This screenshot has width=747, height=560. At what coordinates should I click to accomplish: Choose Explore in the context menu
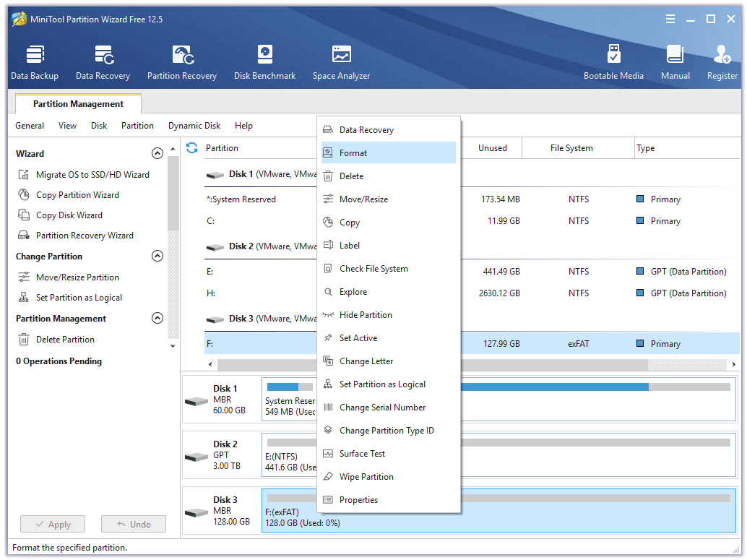389,292
